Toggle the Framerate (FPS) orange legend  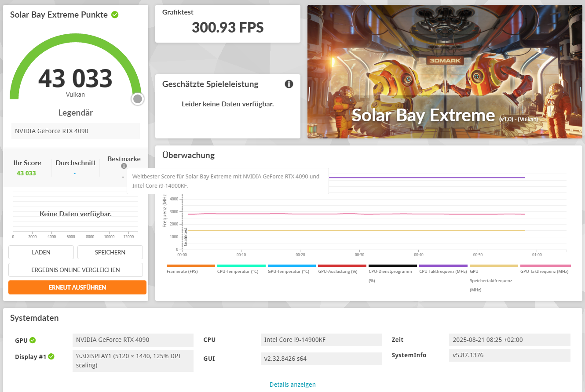click(191, 266)
